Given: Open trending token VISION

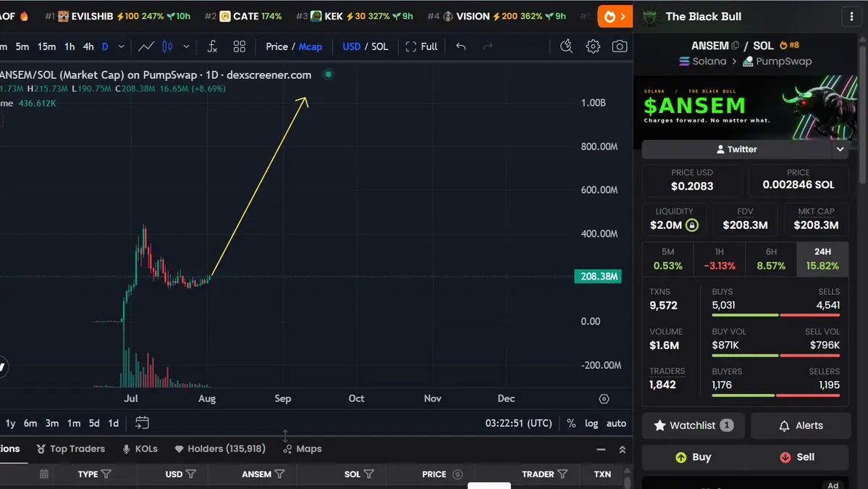Looking at the screenshot, I should coord(497,16).
